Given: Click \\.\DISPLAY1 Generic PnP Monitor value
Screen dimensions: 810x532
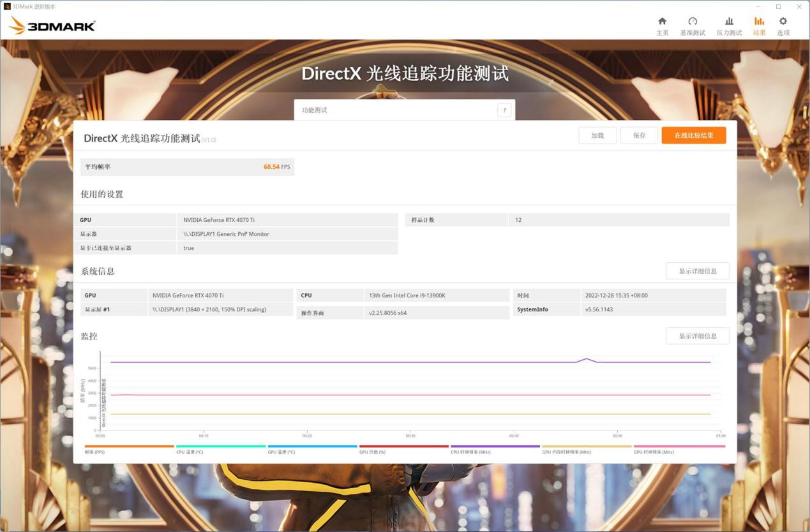Looking at the screenshot, I should coord(226,234).
